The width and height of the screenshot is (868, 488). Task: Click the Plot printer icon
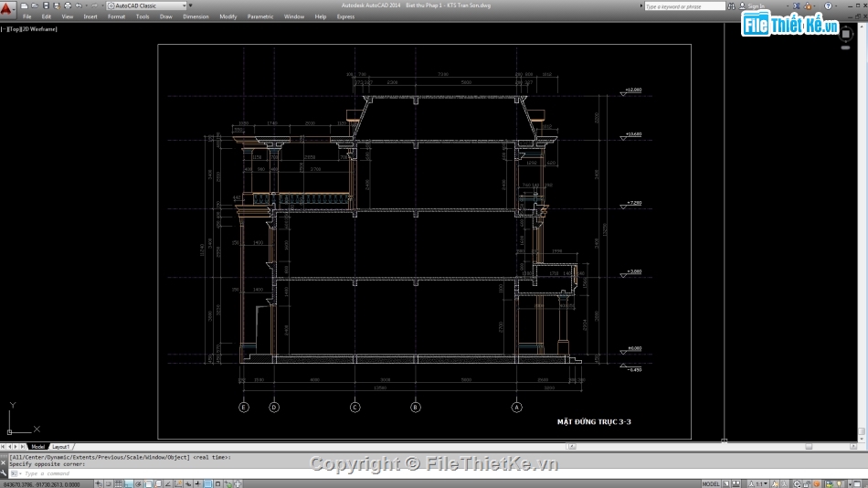click(68, 5)
